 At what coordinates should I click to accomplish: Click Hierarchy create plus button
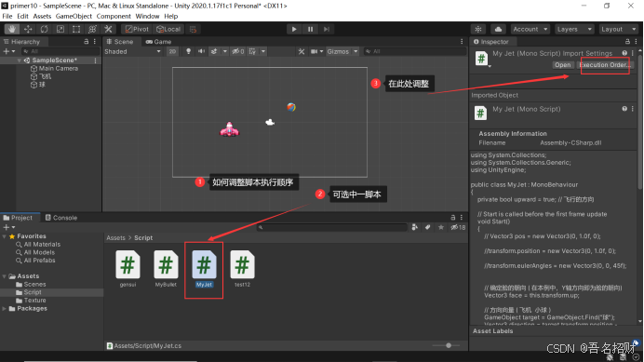[7, 51]
